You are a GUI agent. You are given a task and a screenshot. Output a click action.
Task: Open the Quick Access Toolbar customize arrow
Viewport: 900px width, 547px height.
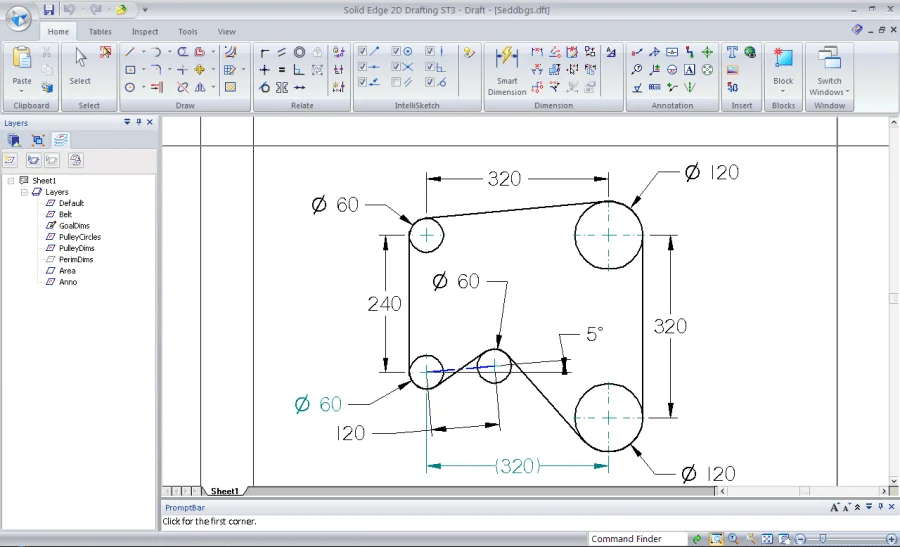coord(145,10)
